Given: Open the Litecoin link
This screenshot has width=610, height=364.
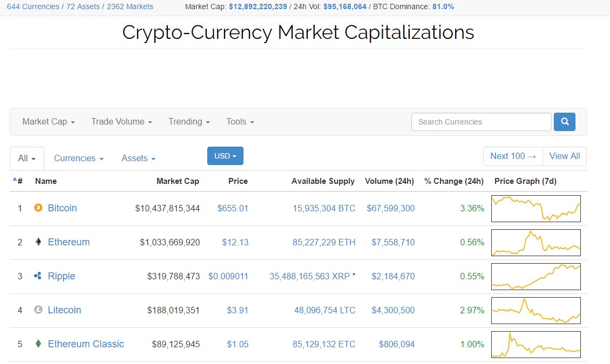Looking at the screenshot, I should [x=65, y=310].
